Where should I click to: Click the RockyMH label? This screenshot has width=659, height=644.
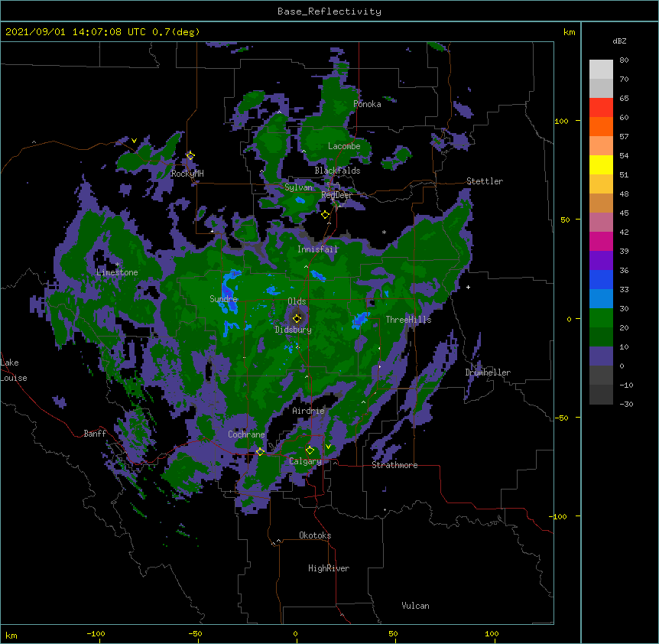(x=187, y=174)
